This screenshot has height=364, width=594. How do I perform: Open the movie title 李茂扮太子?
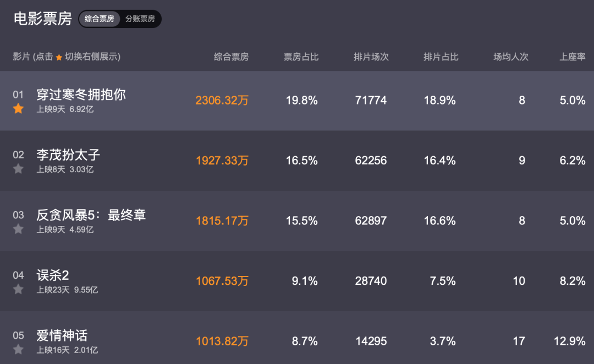68,155
